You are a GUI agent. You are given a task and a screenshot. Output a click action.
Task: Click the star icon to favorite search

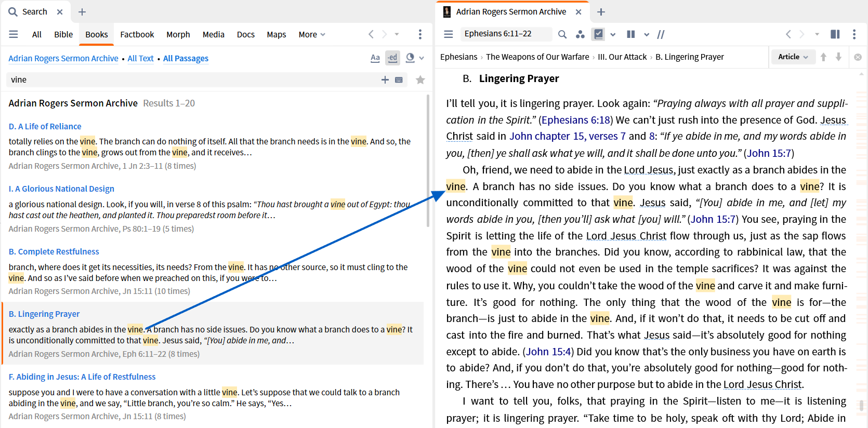[x=420, y=79]
